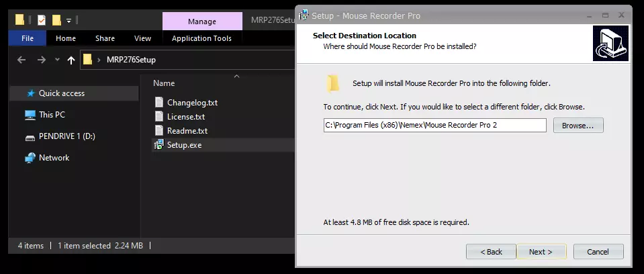Click the PENDRIVE drive icon
The image size is (644, 274).
click(x=30, y=138)
